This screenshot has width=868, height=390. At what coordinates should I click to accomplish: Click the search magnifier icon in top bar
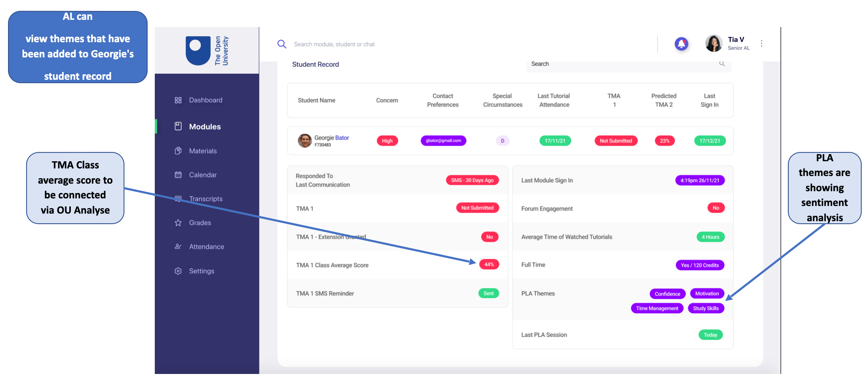[x=282, y=44]
